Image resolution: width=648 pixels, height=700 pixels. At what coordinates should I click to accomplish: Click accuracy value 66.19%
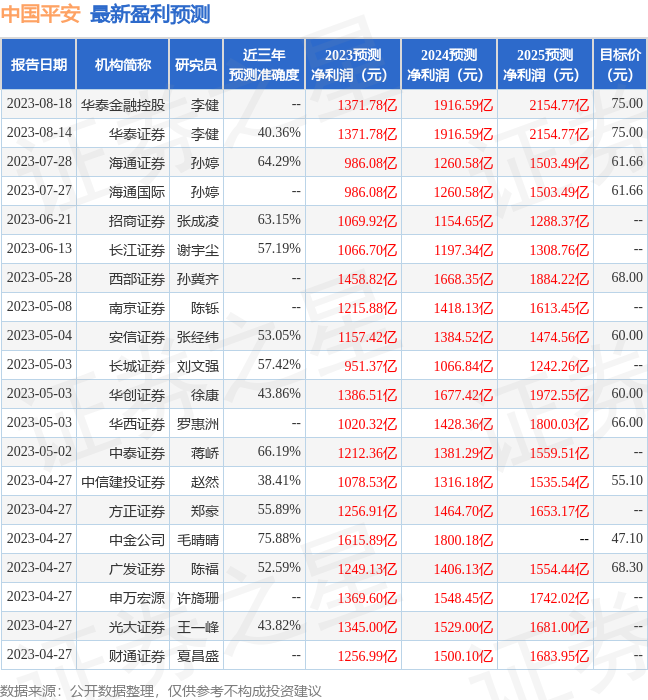click(279, 451)
